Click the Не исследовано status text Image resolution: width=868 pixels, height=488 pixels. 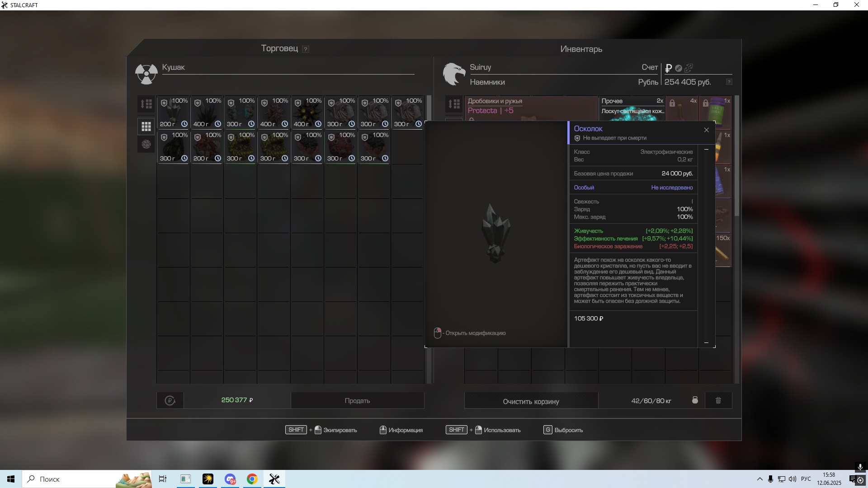coord(672,188)
